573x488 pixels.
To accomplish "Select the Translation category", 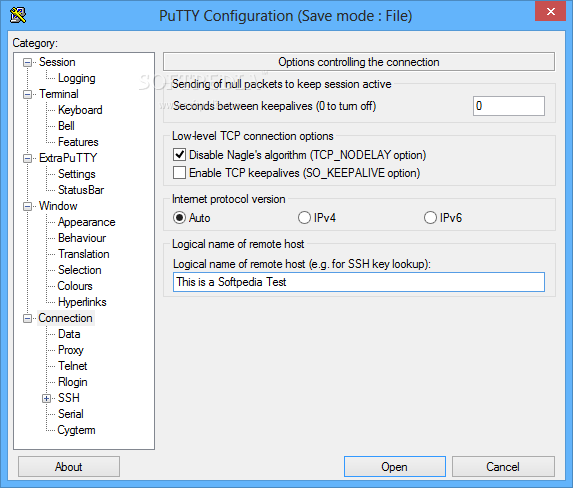I will (84, 254).
